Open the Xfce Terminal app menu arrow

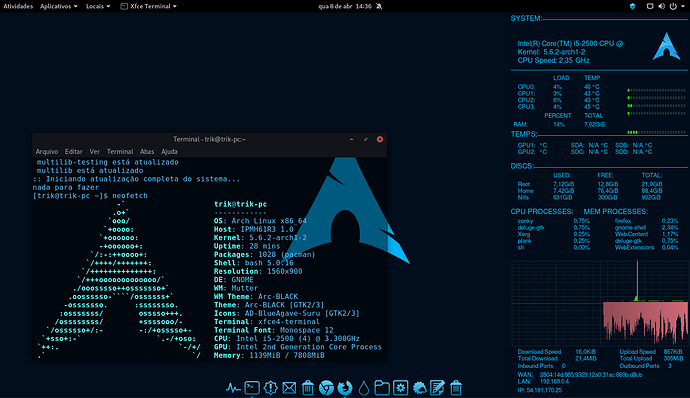[175, 6]
